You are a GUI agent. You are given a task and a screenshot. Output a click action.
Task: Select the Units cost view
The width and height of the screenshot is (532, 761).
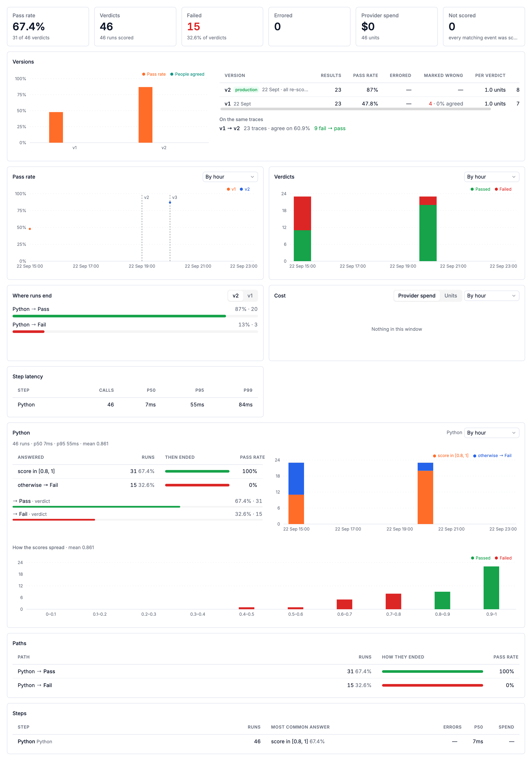point(451,296)
